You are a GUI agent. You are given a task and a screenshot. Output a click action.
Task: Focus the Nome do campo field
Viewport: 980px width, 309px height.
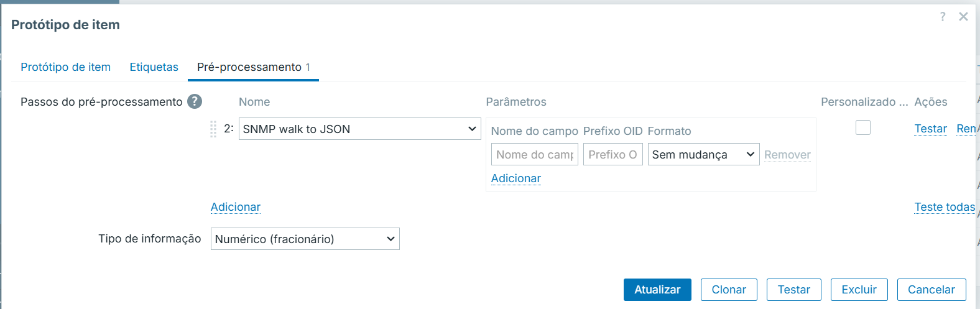pos(535,154)
